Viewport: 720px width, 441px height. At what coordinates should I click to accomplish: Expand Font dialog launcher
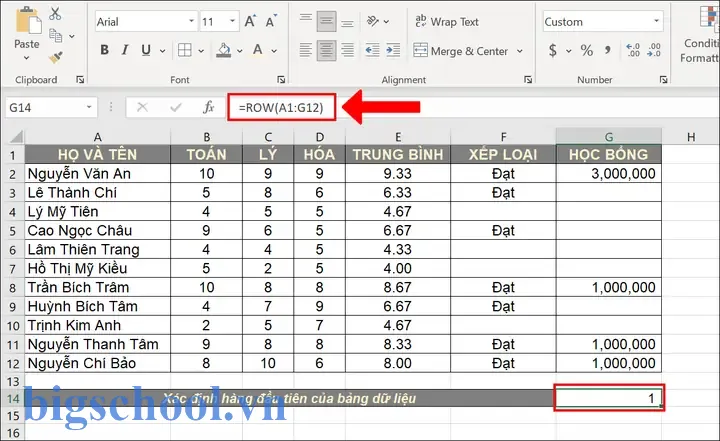(281, 80)
